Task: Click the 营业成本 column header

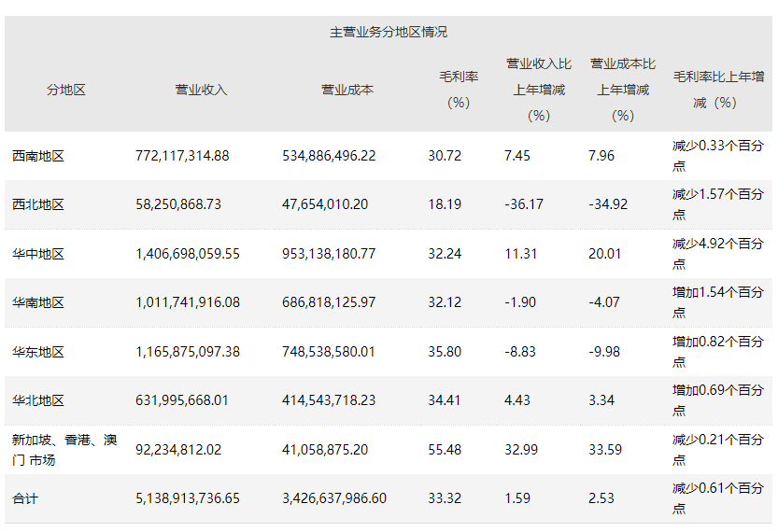Action: [347, 91]
